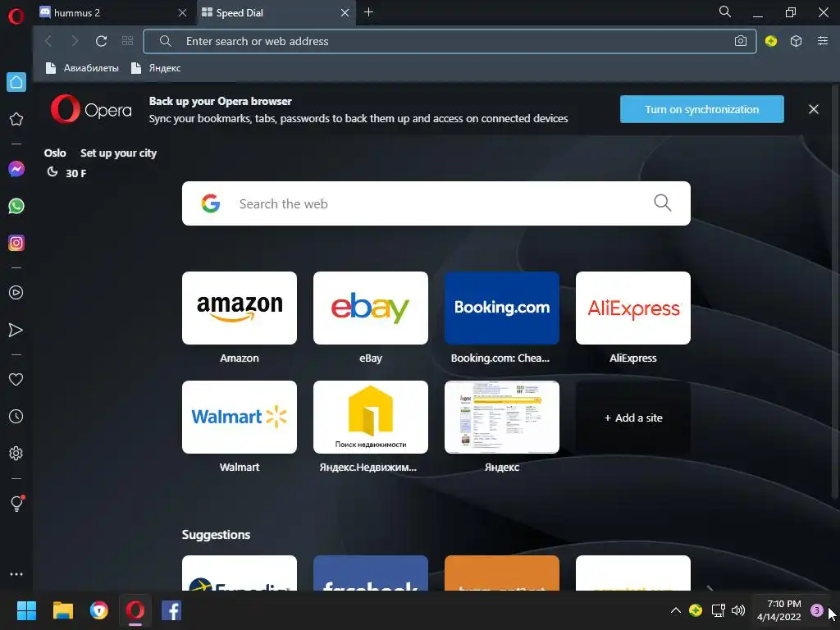Open the Яндекс bookmark in bookmarks bar
The image size is (840, 630).
point(156,68)
